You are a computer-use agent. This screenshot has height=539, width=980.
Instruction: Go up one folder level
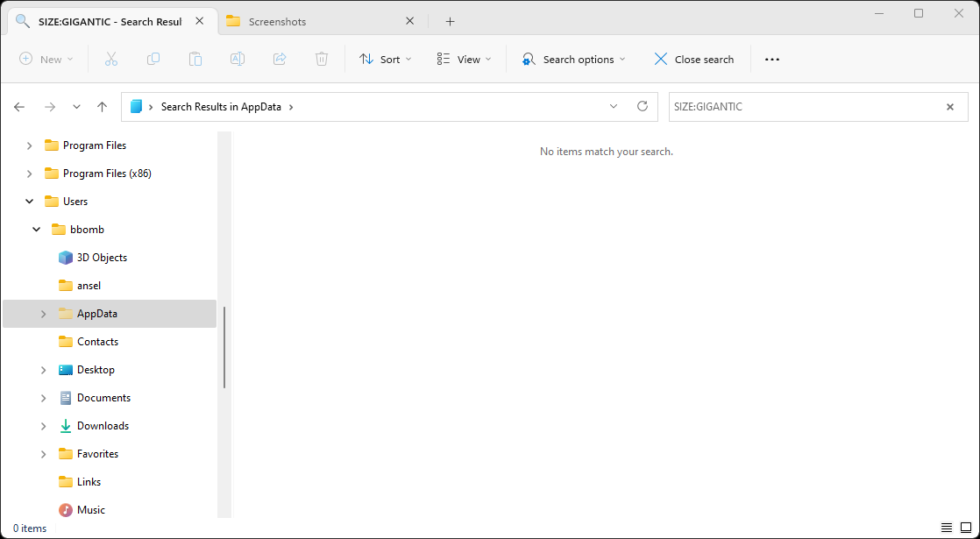click(x=102, y=107)
